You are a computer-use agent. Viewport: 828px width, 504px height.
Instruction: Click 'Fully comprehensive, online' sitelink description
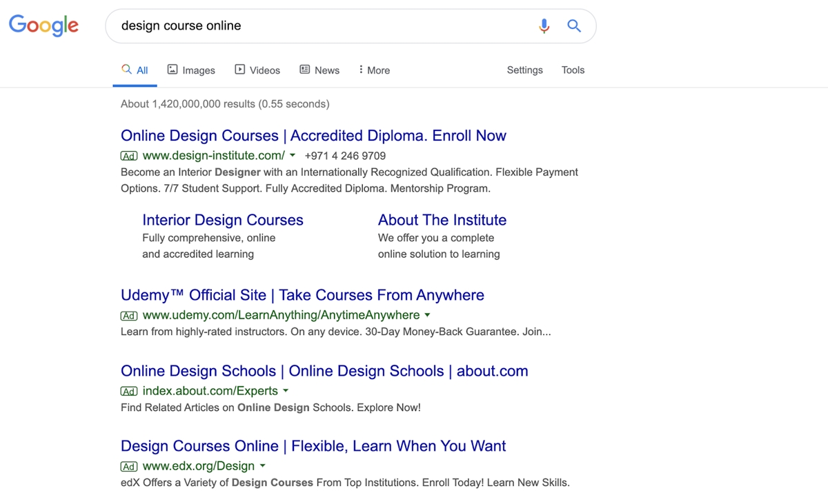click(209, 238)
